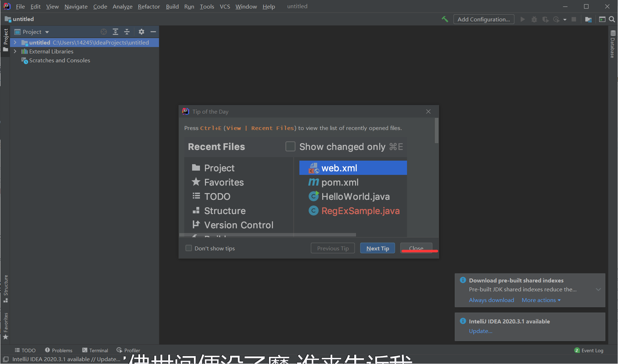Open the Refactor menu
Screen dimensions: 618x364
[x=149, y=6]
